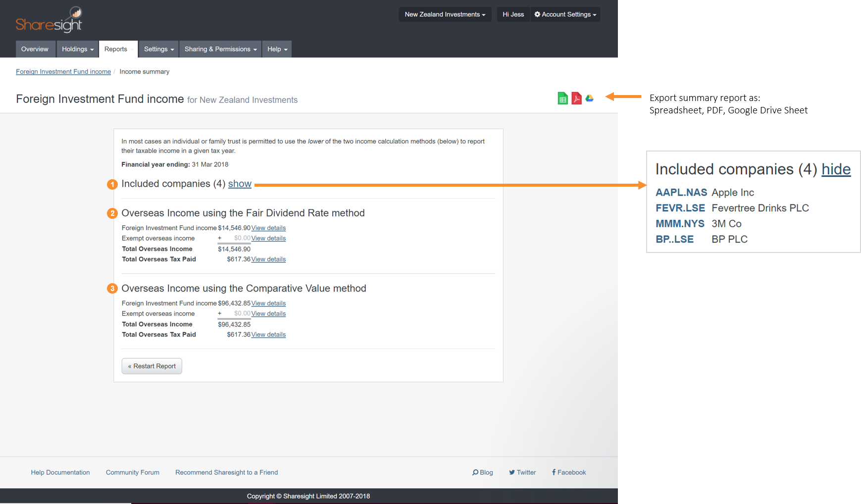Visit Sharesight on Facebook
This screenshot has height=504, width=861.
coord(568,472)
